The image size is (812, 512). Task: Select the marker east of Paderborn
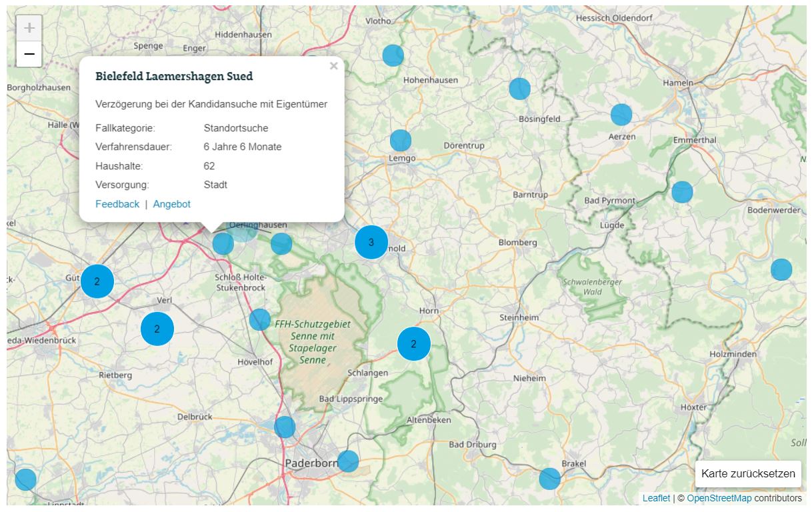pyautogui.click(x=348, y=461)
